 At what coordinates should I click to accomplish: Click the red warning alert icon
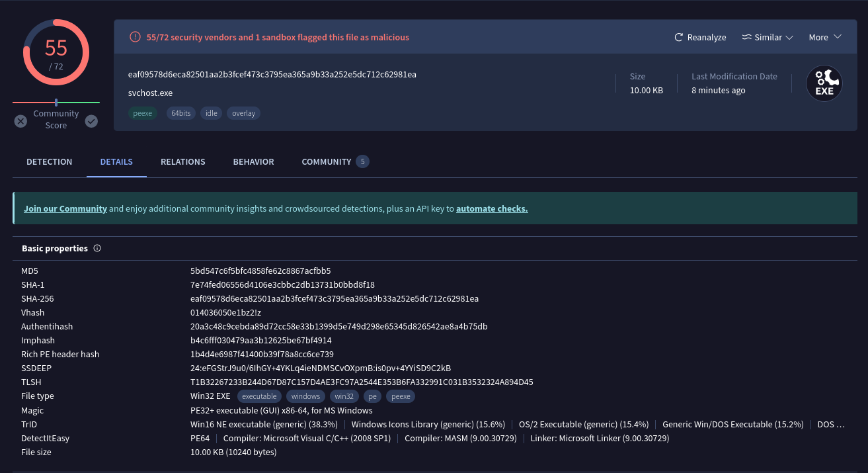coord(135,38)
